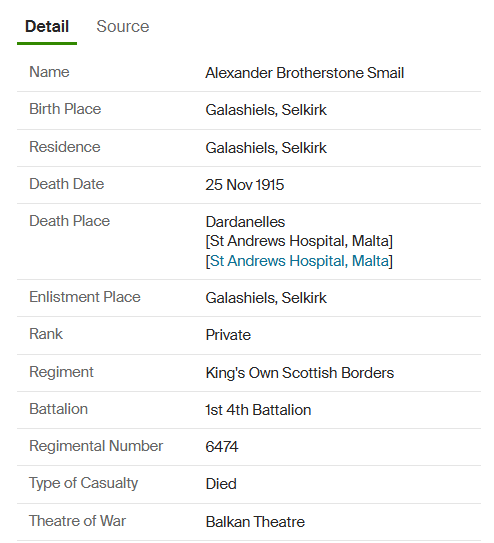This screenshot has width=494, height=543.
Task: Click the 1st 4th Battalion value
Action: click(258, 410)
